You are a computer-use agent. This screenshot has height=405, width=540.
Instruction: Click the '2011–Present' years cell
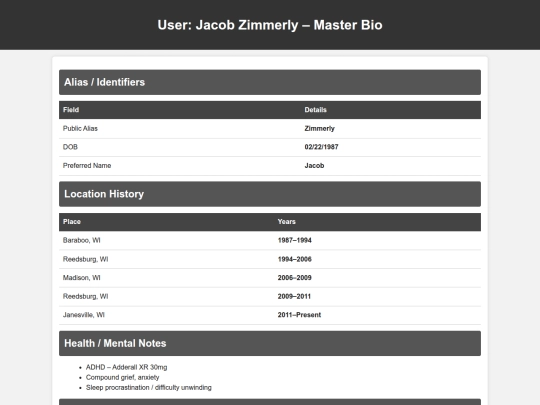tap(299, 315)
